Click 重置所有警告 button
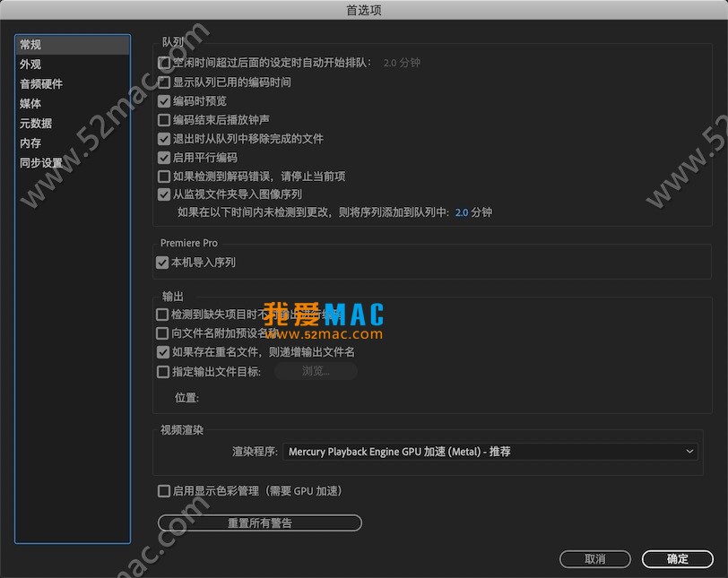 tap(259, 522)
